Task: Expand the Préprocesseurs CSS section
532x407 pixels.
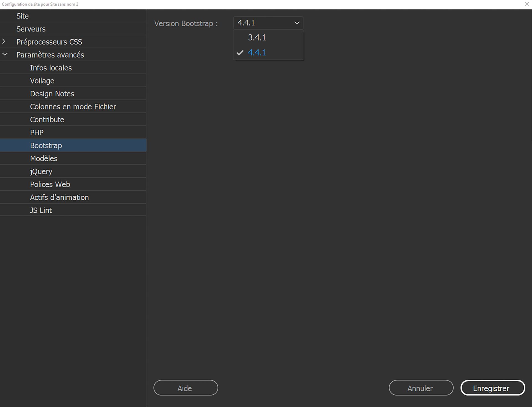Action: coord(4,42)
